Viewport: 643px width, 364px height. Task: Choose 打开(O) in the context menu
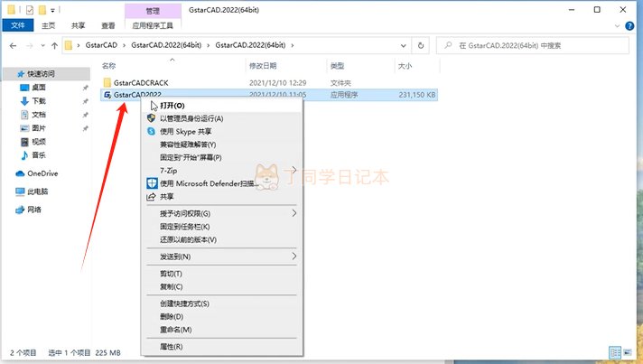[x=172, y=106]
